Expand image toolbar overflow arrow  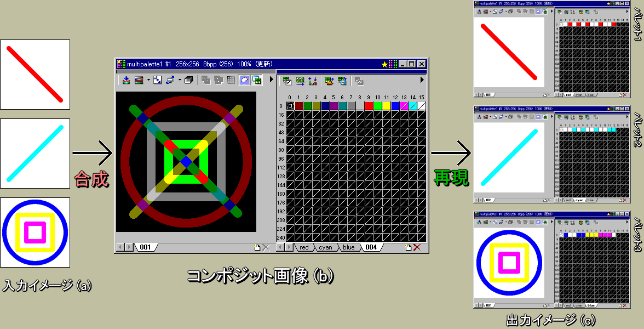pyautogui.click(x=271, y=80)
